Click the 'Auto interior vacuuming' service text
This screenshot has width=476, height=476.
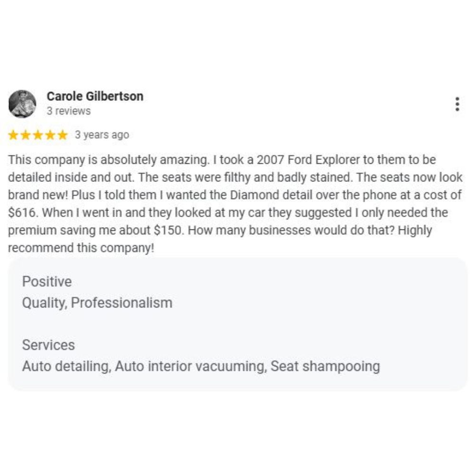click(x=189, y=367)
